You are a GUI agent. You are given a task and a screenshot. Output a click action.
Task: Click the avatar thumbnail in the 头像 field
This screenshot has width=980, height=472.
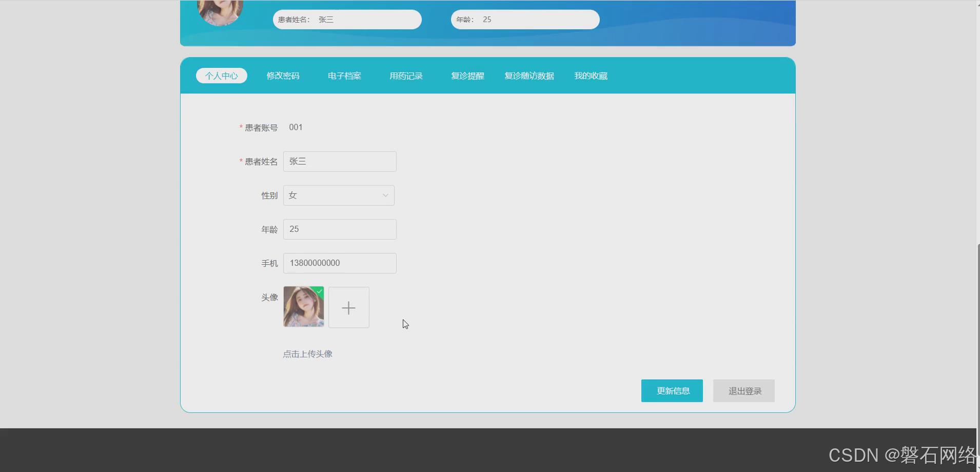[x=303, y=307]
